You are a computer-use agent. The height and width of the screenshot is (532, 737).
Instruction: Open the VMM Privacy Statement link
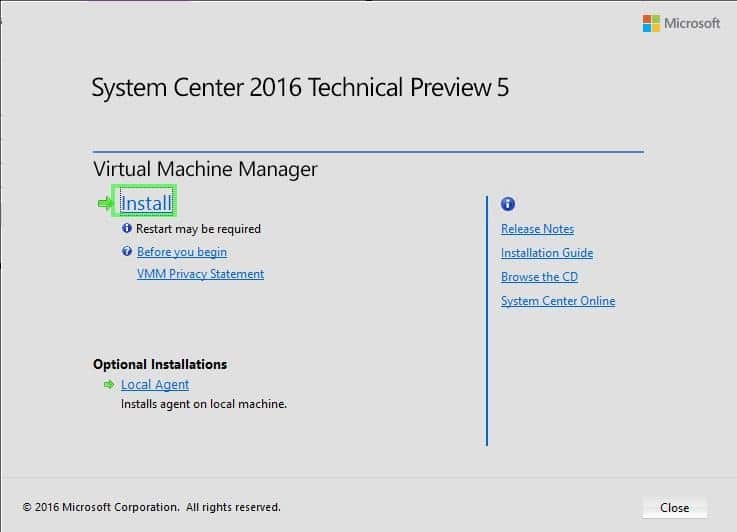(x=201, y=274)
